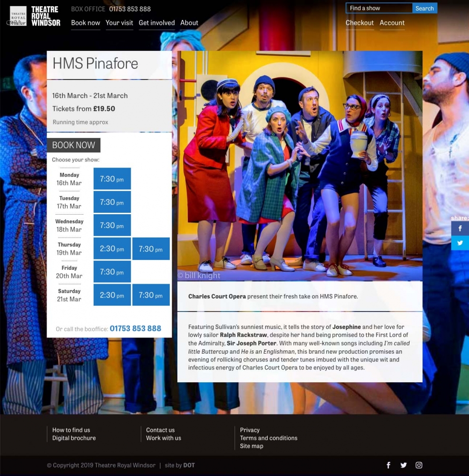The width and height of the screenshot is (469, 476).
Task: Open the Your visit menu
Action: [x=119, y=23]
